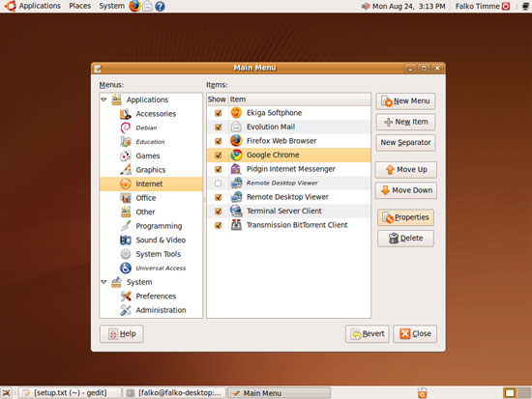This screenshot has height=399, width=532.
Task: Collapse the System tree node
Action: tap(103, 282)
